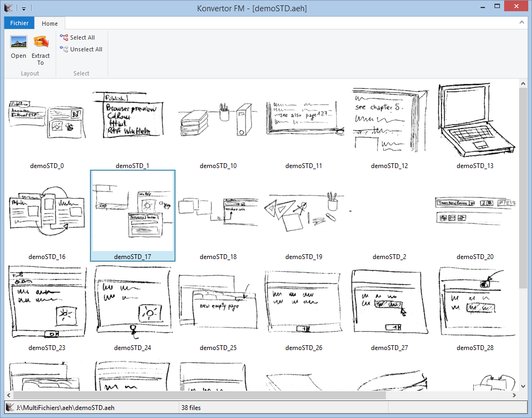The width and height of the screenshot is (532, 418).
Task: Click the demoSTD_20 file name label
Action: pos(475,257)
